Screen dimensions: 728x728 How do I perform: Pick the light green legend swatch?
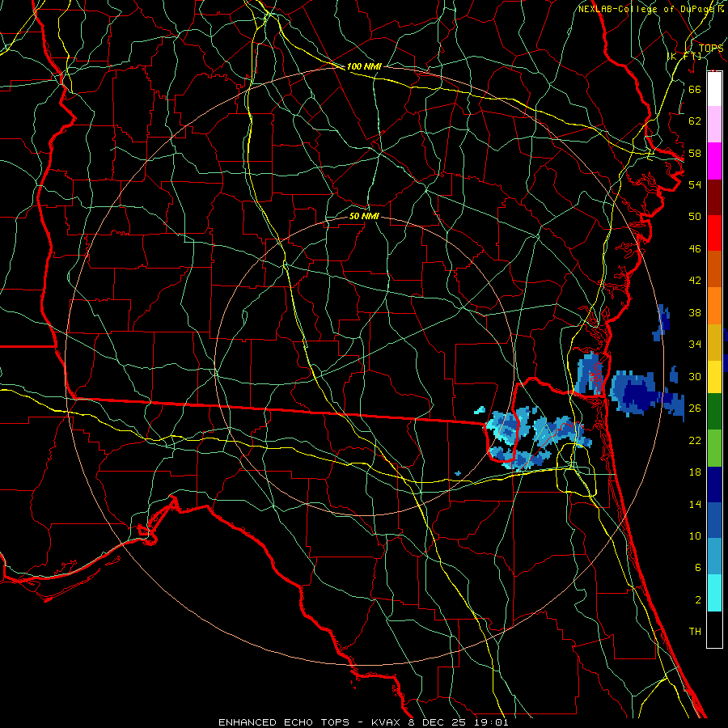714,448
